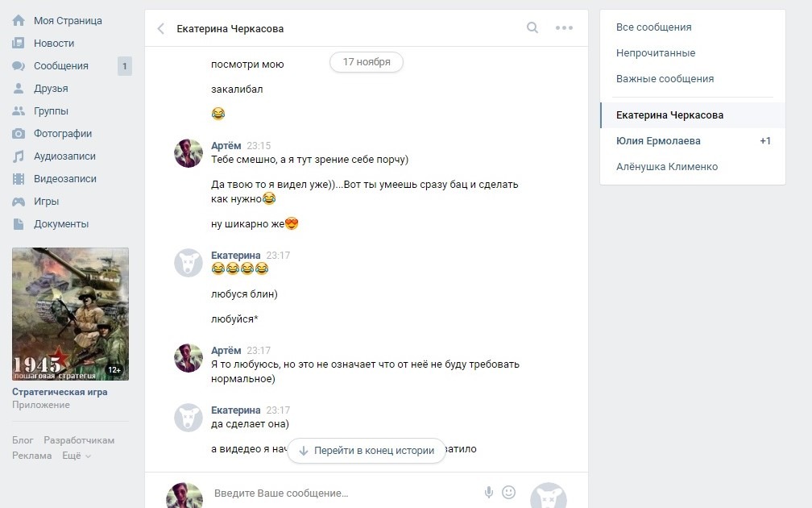Image resolution: width=812 pixels, height=508 pixels.
Task: Click the back arrow beside Екатерина Черкасова
Action: click(x=160, y=28)
